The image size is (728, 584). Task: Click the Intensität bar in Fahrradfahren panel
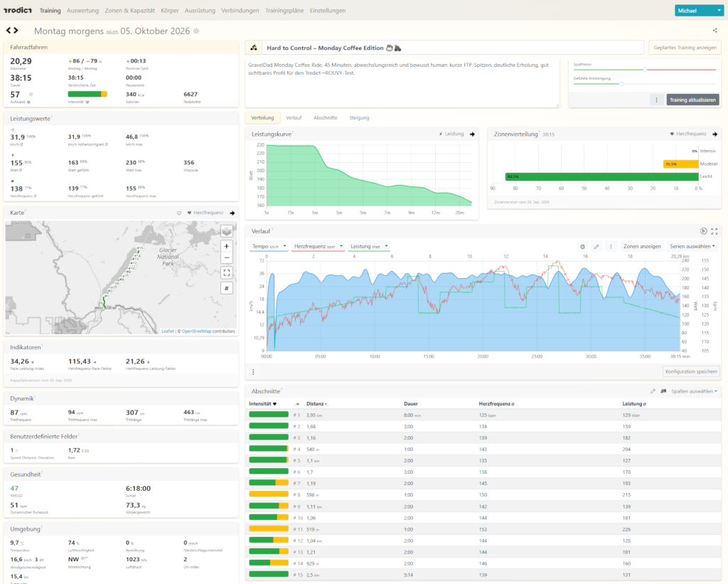pyautogui.click(x=87, y=95)
